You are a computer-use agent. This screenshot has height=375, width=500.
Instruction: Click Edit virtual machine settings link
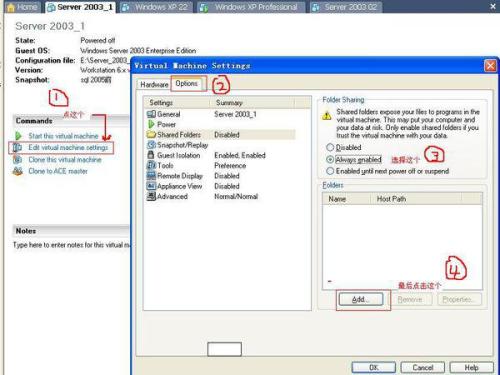tap(68, 147)
